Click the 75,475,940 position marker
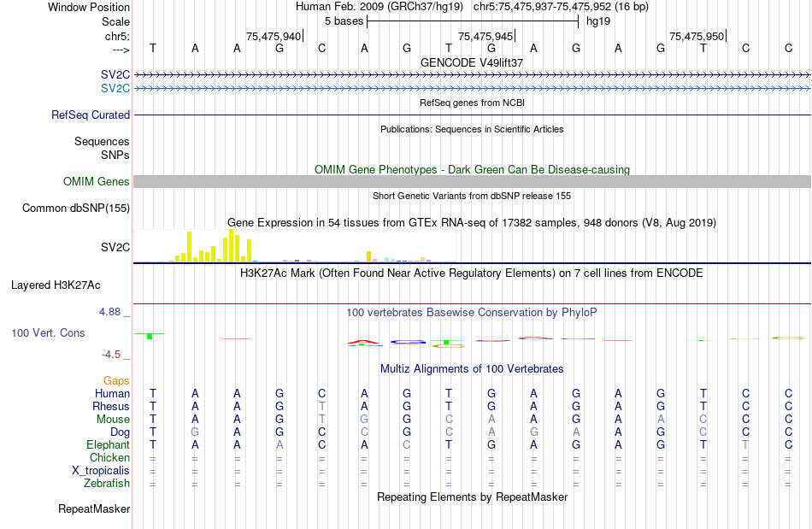812x529 pixels. [x=274, y=36]
